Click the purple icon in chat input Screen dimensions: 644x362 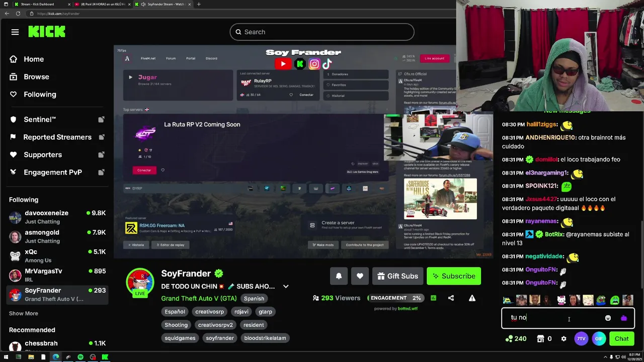coord(624,318)
